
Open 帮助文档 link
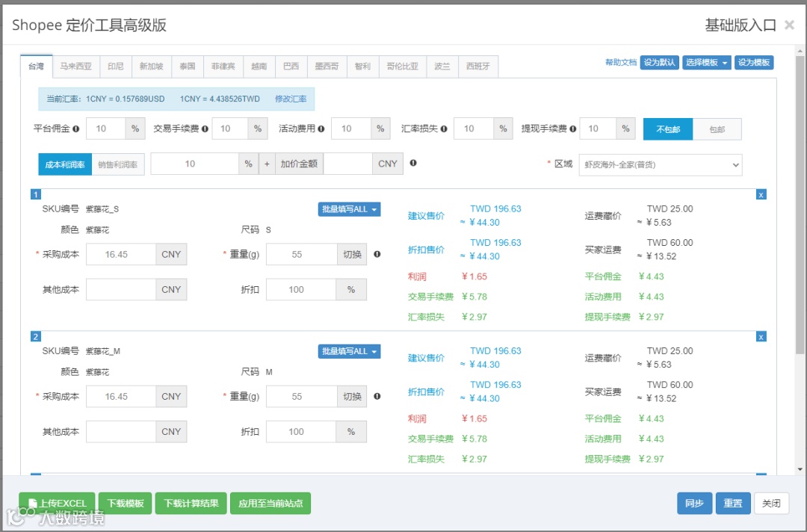(621, 62)
